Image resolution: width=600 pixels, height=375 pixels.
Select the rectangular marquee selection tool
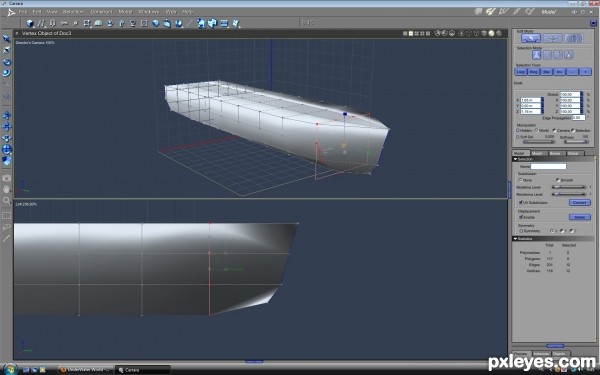click(x=7, y=216)
